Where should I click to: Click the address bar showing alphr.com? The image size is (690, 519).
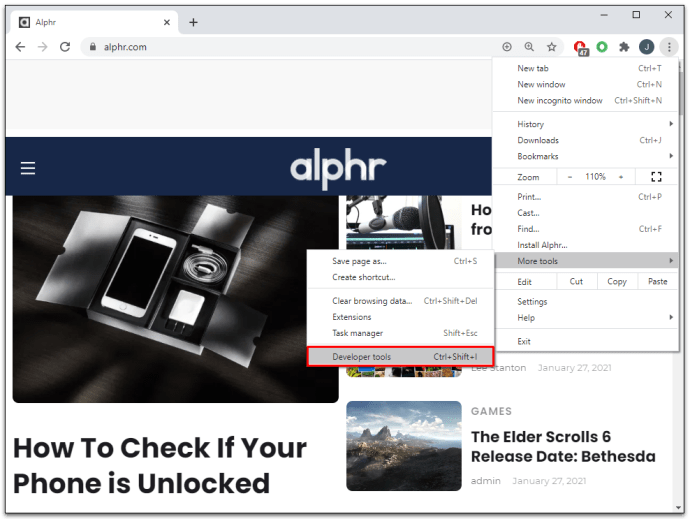pos(290,47)
